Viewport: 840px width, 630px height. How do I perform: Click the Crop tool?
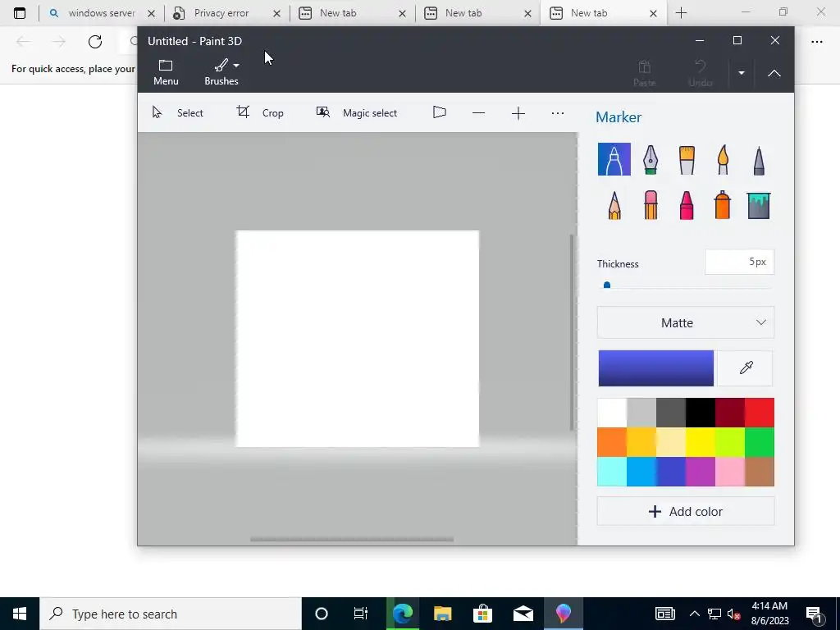(260, 112)
